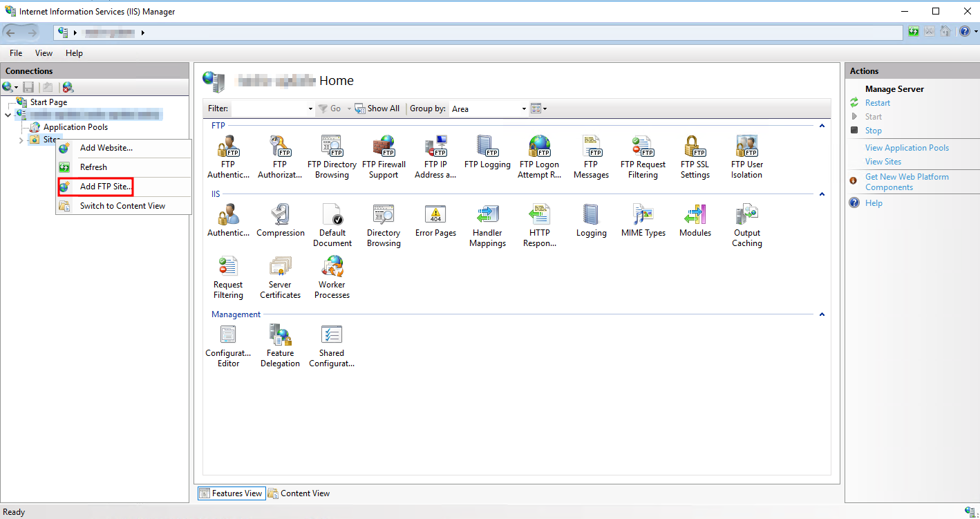The image size is (980, 519).
Task: Click Get New Web Platform Components
Action: point(907,182)
